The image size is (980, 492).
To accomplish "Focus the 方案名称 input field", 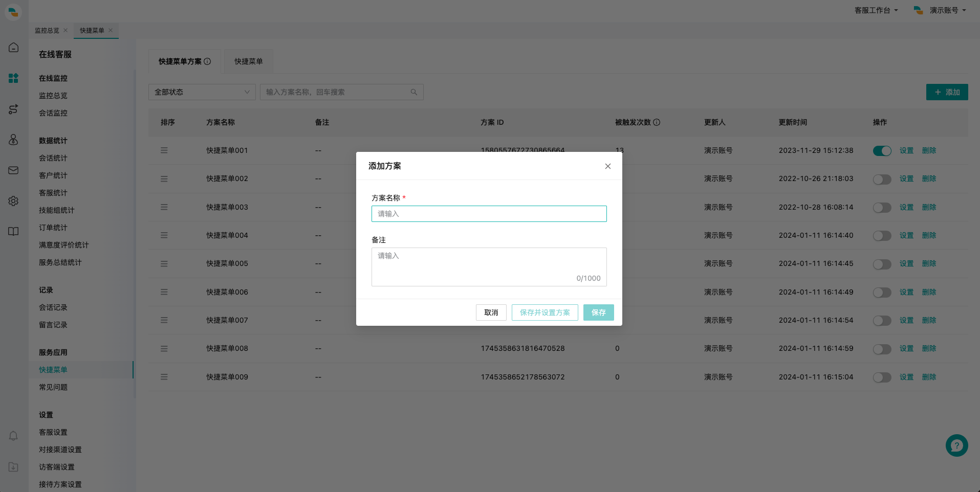I will (x=489, y=214).
